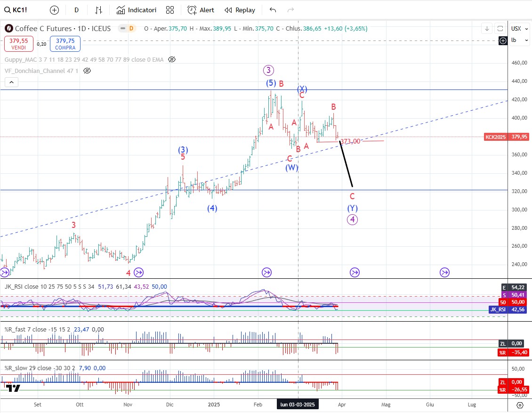Image resolution: width=532 pixels, height=413 pixels.
Task: Click the square icon left of USX
Action: pyautogui.click(x=500, y=29)
